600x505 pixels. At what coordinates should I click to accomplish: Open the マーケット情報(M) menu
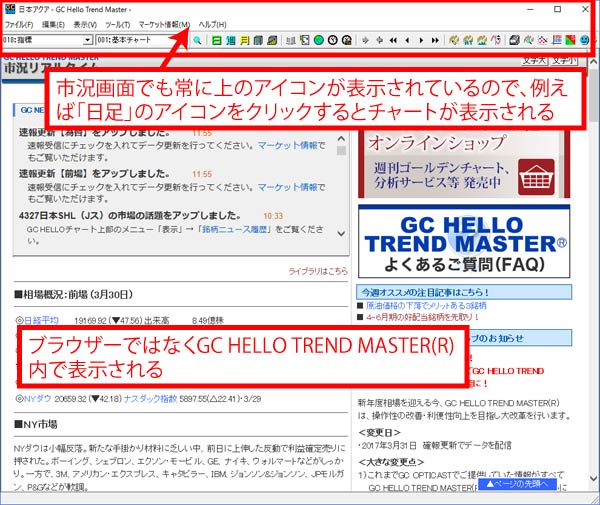coord(164,25)
